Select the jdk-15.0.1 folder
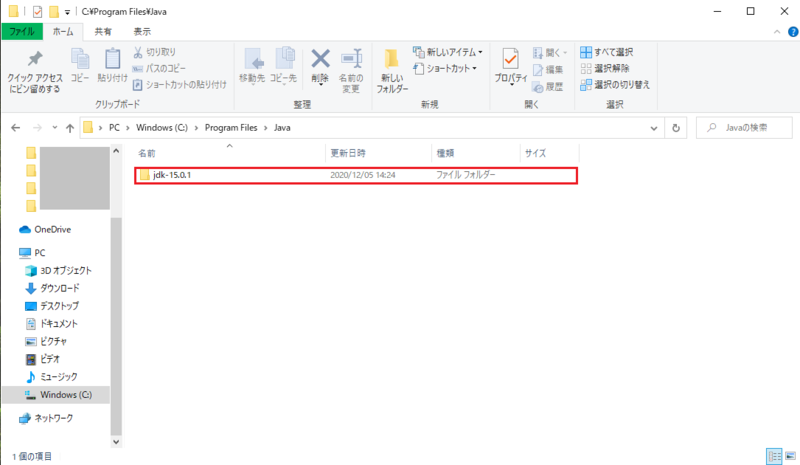800x465 pixels. [356, 175]
